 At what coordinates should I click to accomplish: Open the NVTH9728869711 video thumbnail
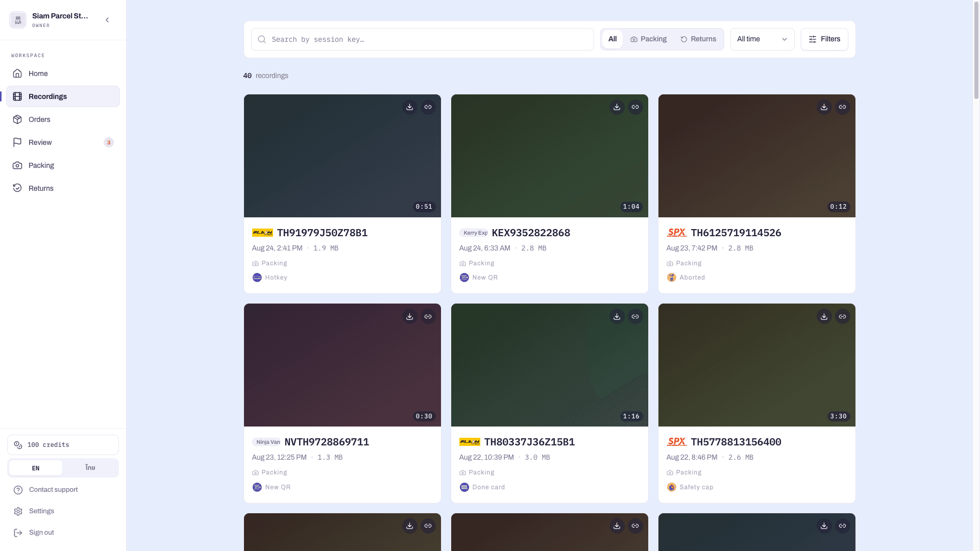[x=342, y=365]
